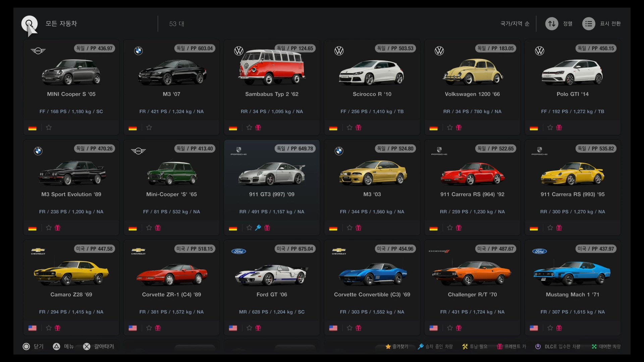Click the Porsche logo on 911 Carrera RS (964)
Screen dimensions: 644x362
[439, 151]
